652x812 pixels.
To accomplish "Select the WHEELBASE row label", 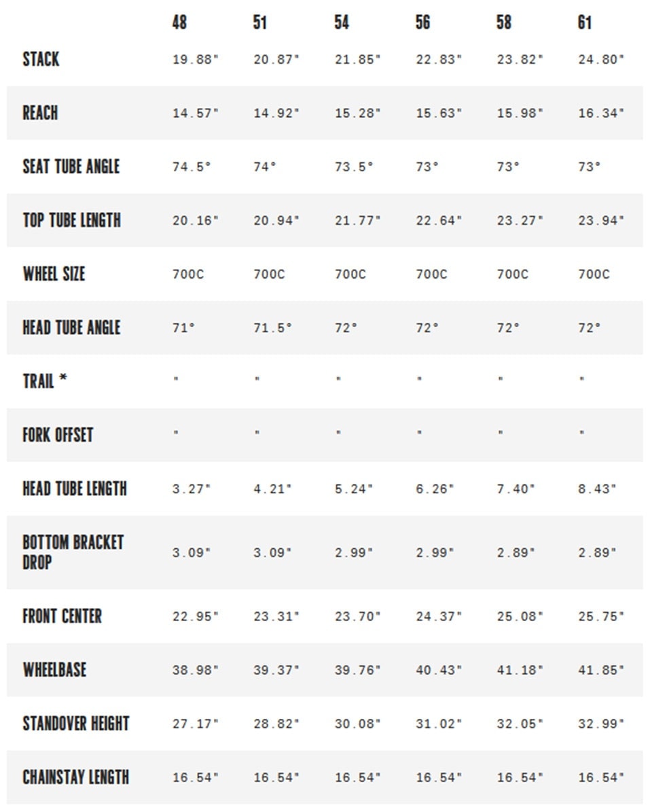I will (54, 669).
